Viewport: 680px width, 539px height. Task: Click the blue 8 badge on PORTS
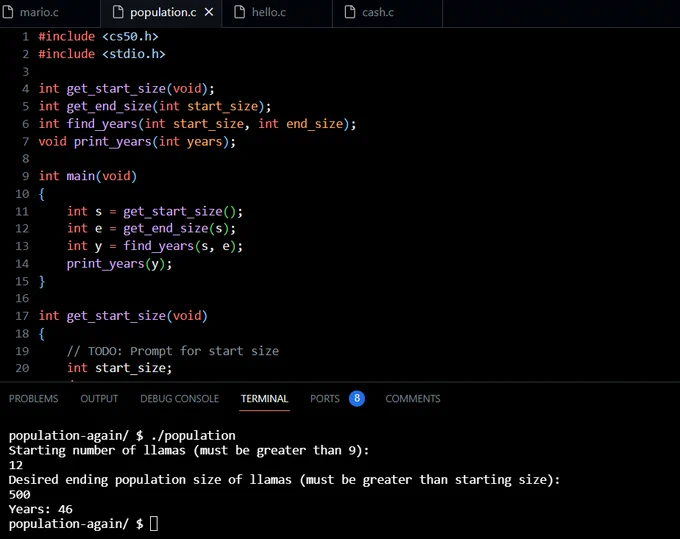(x=357, y=398)
